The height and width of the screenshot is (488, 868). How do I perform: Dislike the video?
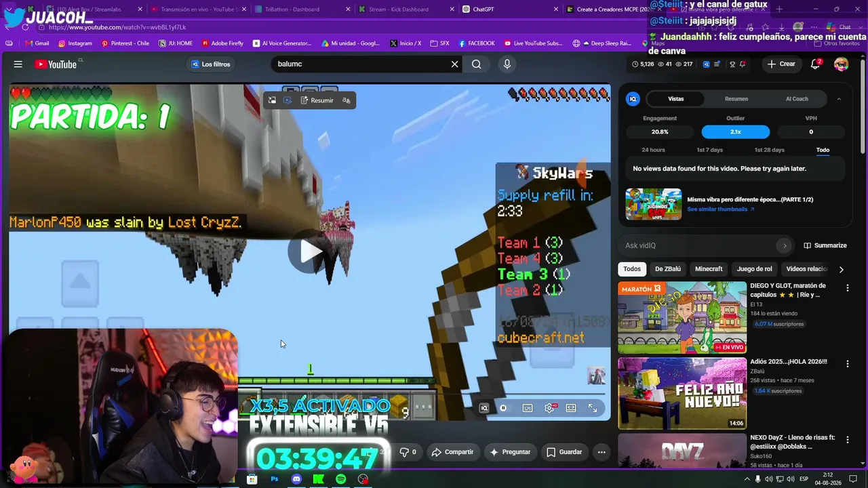(408, 452)
